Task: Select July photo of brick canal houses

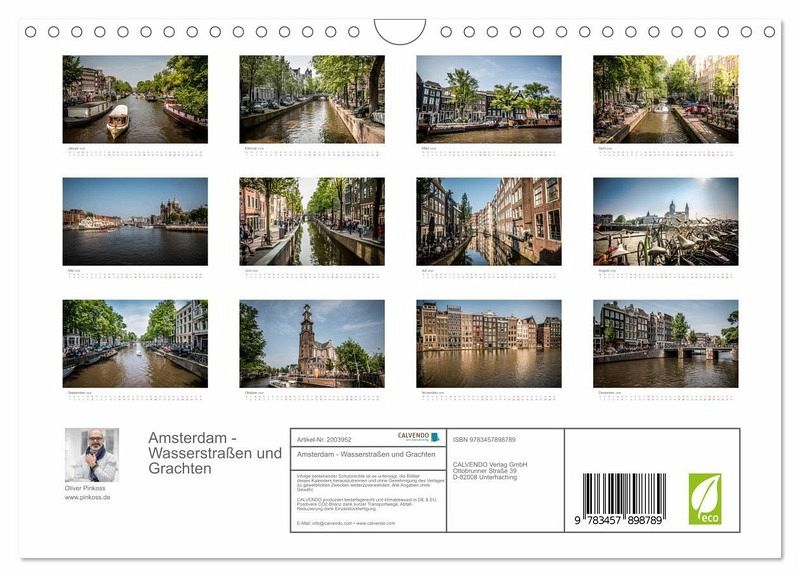Action: pyautogui.click(x=488, y=221)
